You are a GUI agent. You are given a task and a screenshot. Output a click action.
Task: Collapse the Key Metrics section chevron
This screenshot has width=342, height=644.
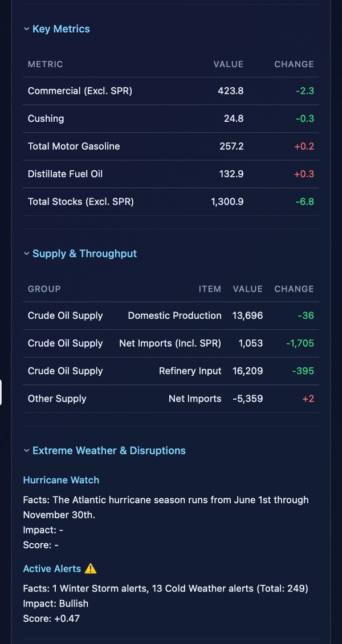click(26, 28)
